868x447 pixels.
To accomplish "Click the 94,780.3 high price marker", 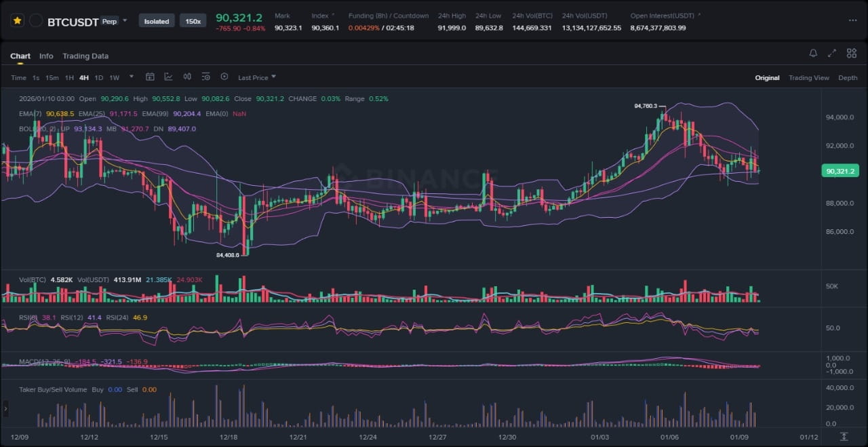I will coord(646,106).
